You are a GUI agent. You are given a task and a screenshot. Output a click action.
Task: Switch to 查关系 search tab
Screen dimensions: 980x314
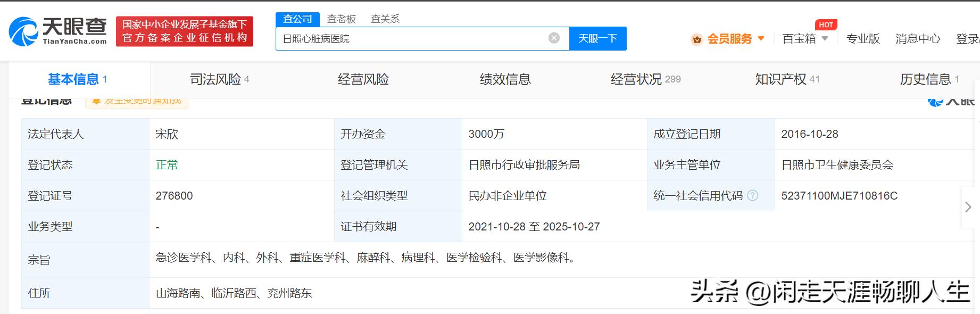point(385,19)
